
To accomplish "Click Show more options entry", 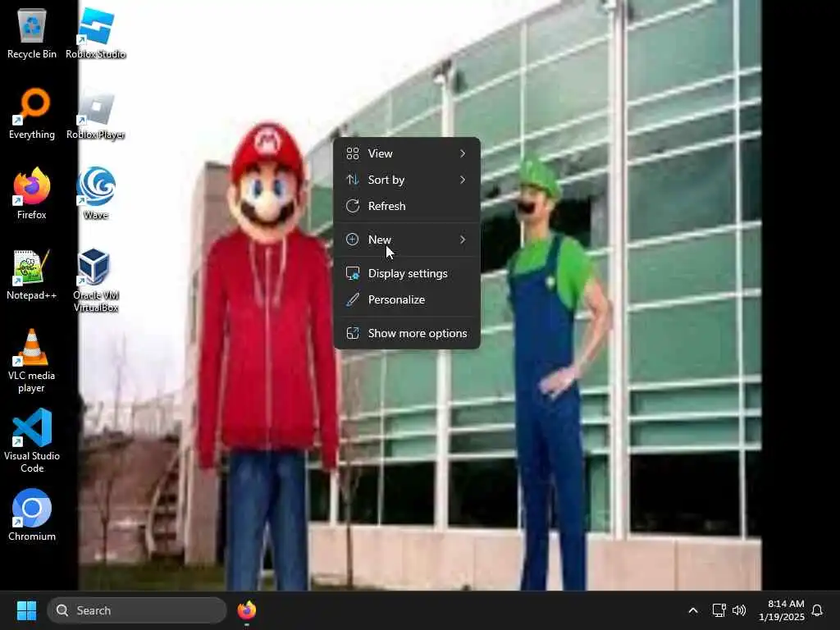I will 407,333.
